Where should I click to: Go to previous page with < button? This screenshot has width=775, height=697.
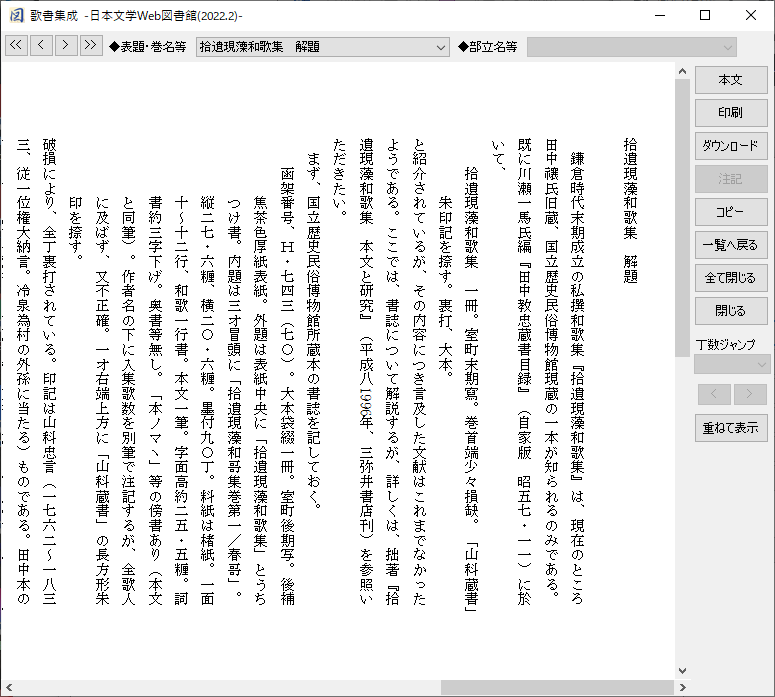point(41,45)
